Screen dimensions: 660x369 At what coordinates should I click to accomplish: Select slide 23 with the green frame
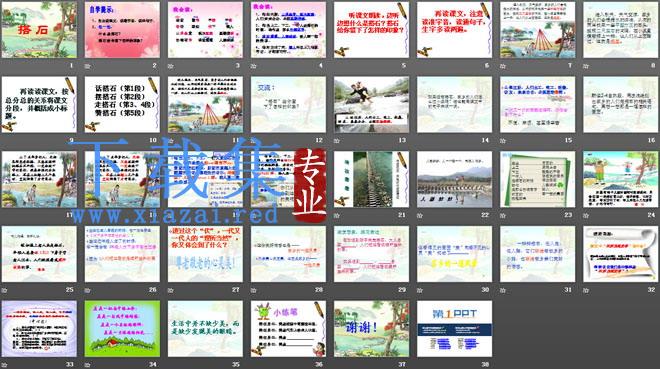(x=538, y=179)
